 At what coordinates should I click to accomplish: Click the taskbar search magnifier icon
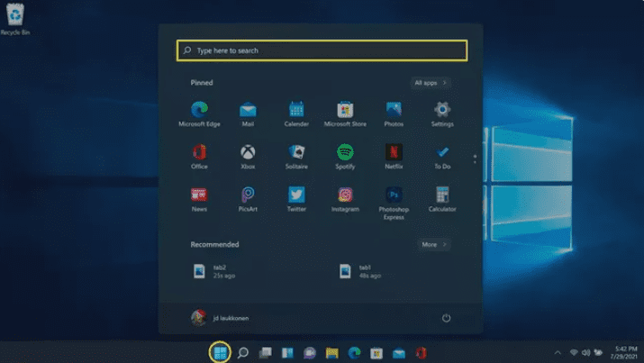click(242, 353)
